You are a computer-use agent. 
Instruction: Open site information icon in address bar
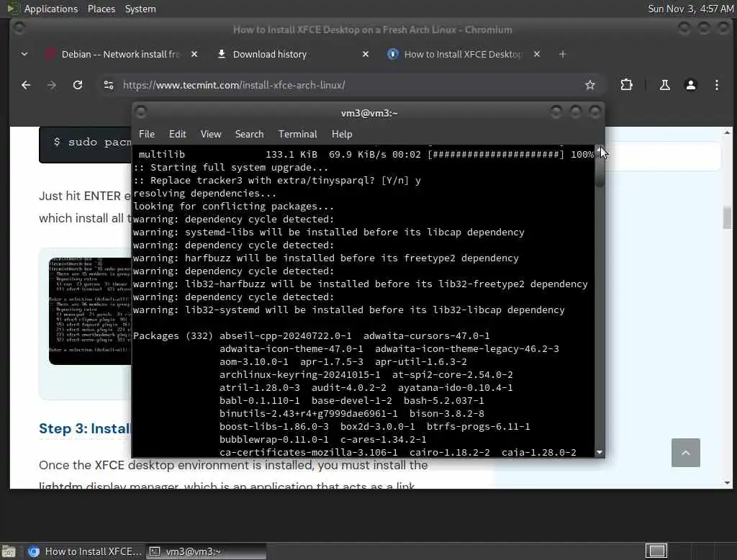109,85
